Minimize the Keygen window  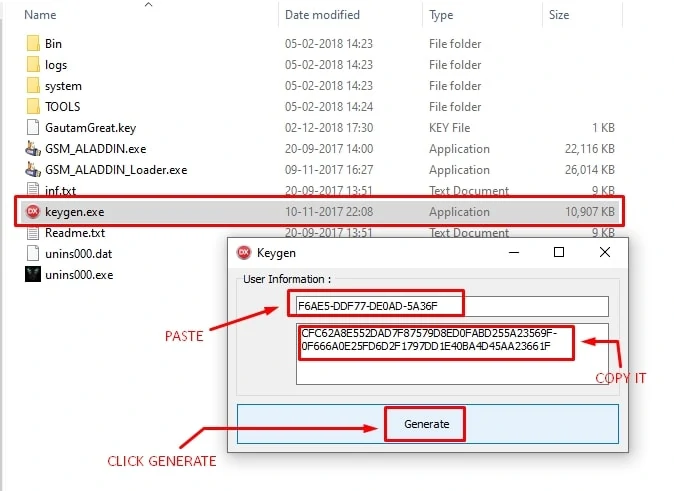click(514, 252)
